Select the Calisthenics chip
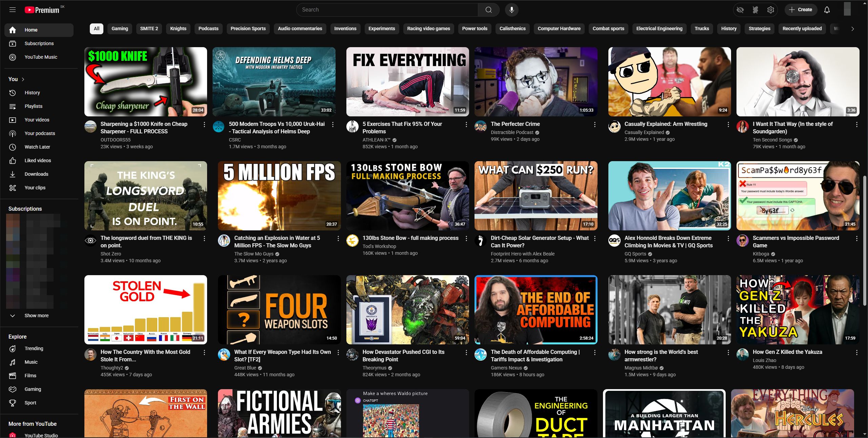The image size is (868, 438). pos(512,28)
